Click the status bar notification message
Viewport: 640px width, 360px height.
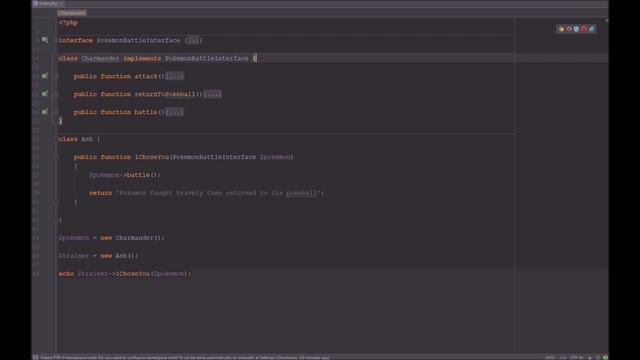tap(185, 357)
